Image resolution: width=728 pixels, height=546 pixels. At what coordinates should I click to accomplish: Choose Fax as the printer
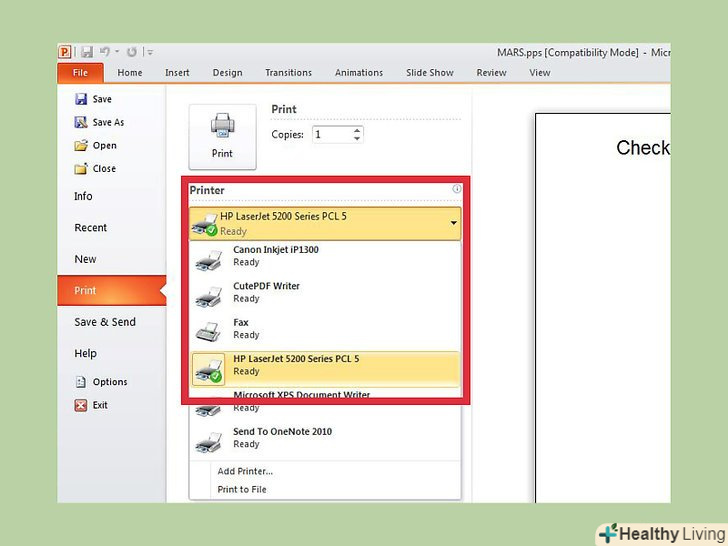[325, 332]
